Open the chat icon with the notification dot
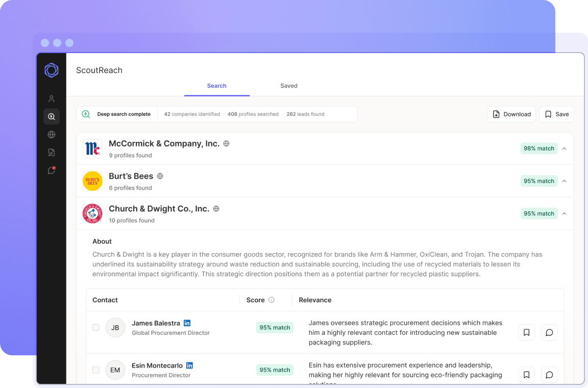Viewport: 588px width, 388px height. [x=51, y=170]
